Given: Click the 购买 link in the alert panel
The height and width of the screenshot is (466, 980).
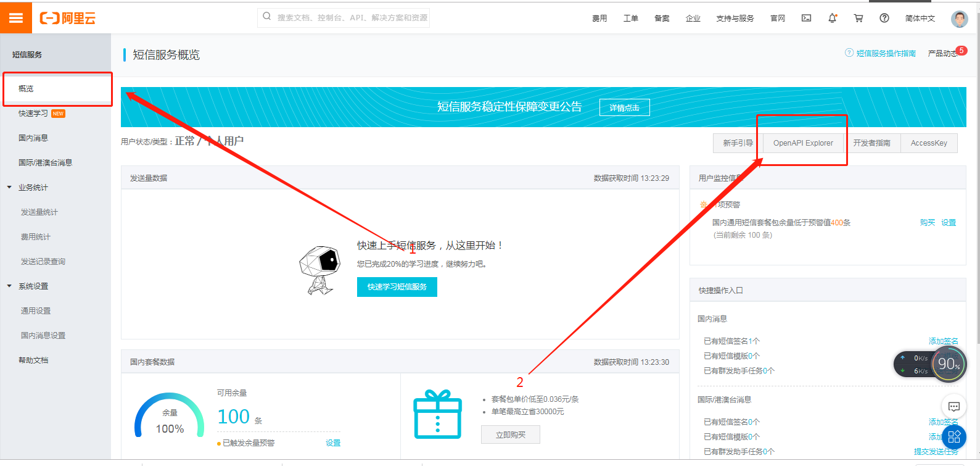Looking at the screenshot, I should point(928,222).
